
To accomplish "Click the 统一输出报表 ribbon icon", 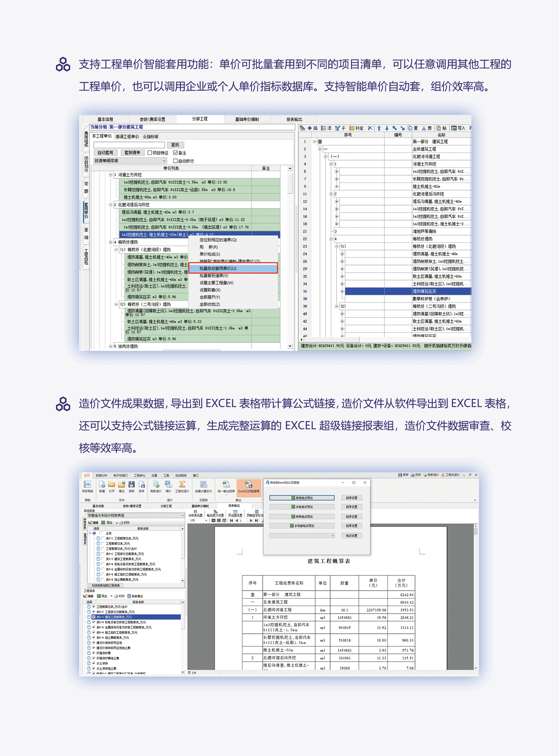I will point(226,484).
